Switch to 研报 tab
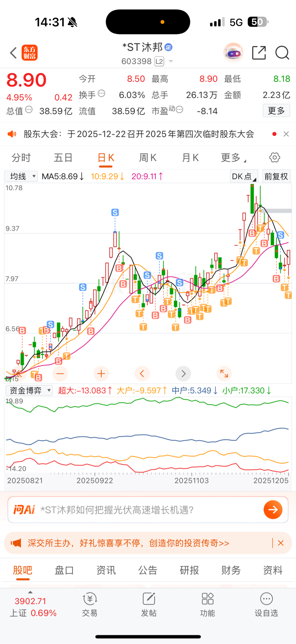This screenshot has height=644, width=296. [190, 570]
